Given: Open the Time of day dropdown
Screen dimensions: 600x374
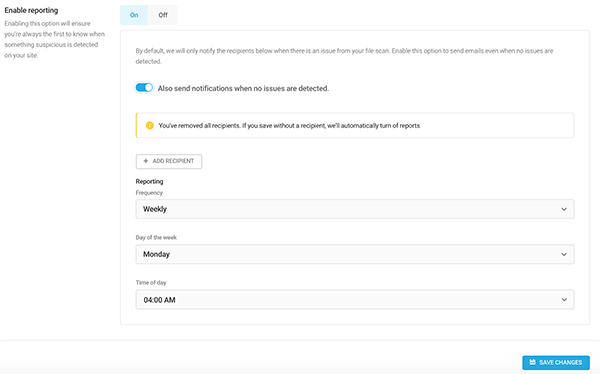Looking at the screenshot, I should pos(355,299).
